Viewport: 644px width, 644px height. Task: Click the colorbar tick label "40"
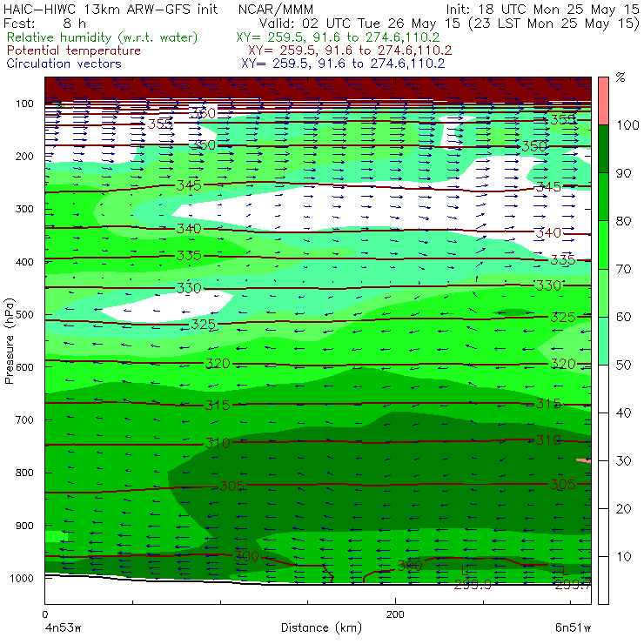click(623, 413)
